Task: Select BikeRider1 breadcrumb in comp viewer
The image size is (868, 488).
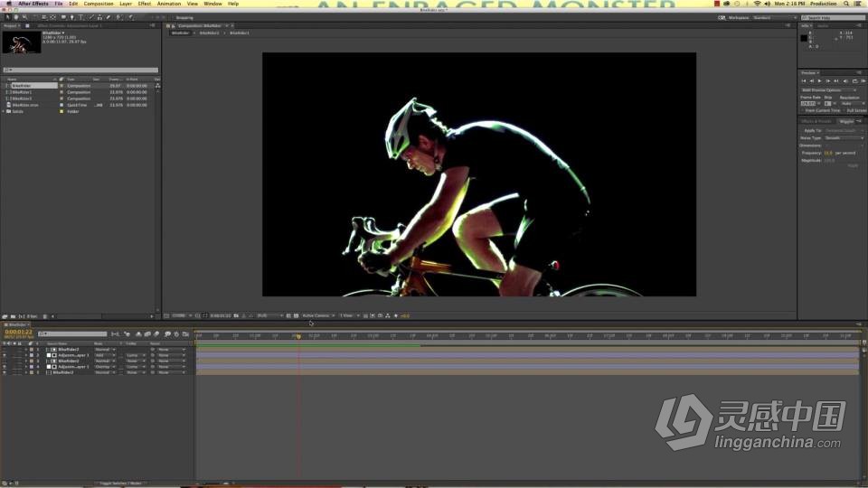Action: coord(239,33)
